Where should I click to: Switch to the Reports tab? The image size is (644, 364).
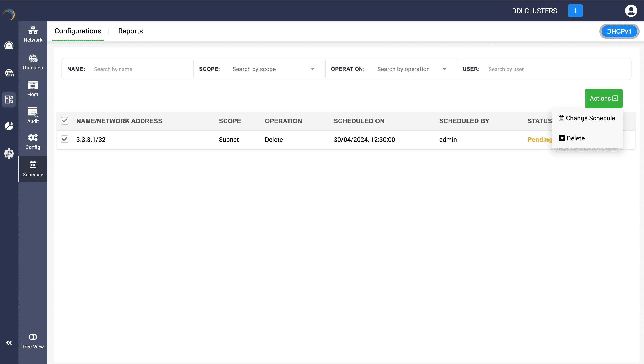130,31
